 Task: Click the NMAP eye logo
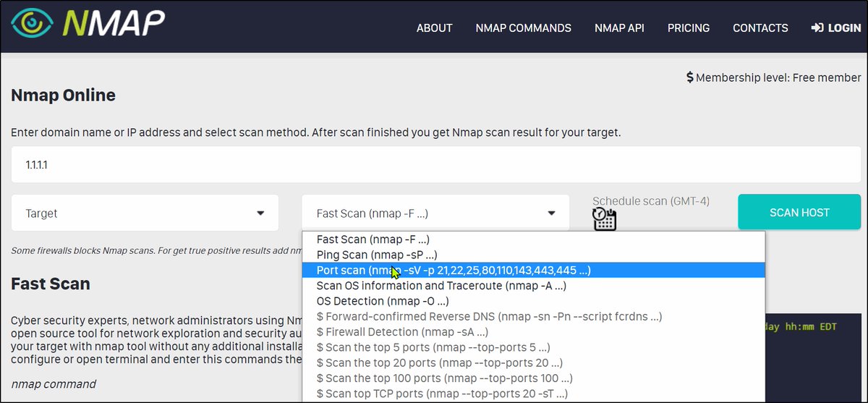click(31, 23)
